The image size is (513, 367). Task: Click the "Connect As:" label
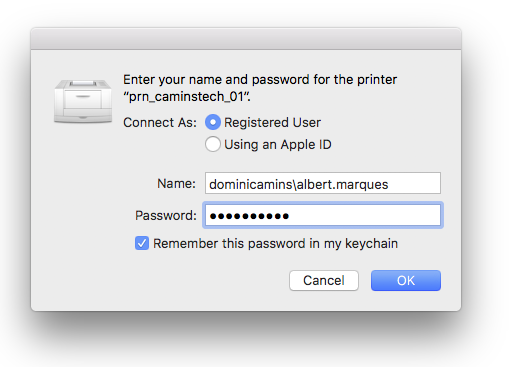point(160,123)
